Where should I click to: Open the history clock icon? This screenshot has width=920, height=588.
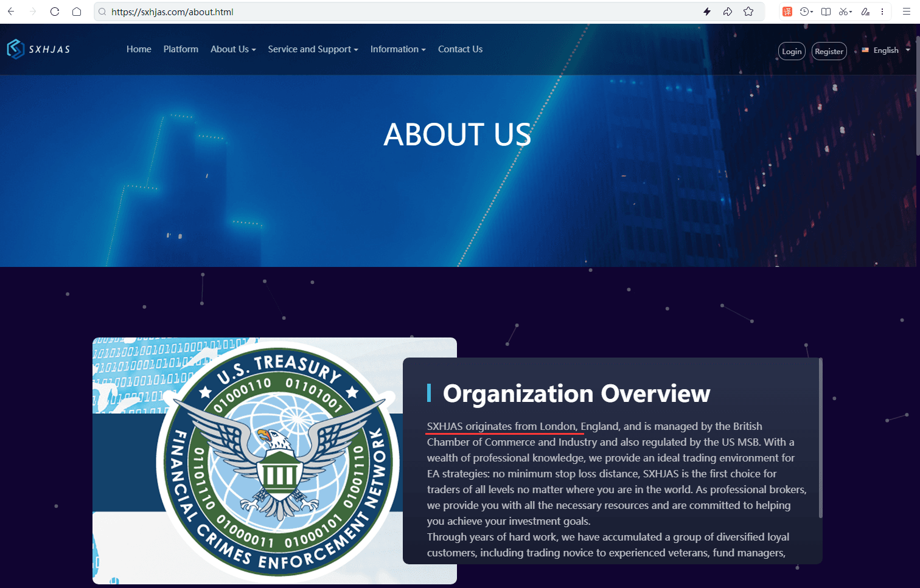[x=804, y=12]
